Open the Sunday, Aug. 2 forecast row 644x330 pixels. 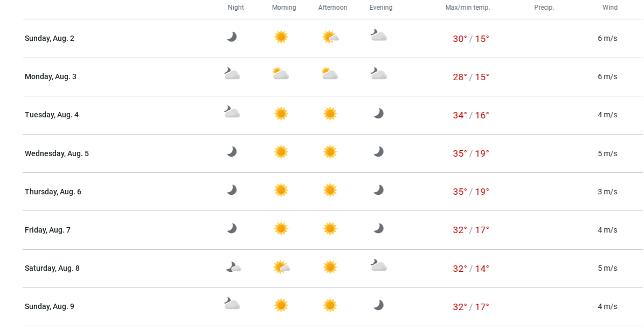tap(333, 39)
